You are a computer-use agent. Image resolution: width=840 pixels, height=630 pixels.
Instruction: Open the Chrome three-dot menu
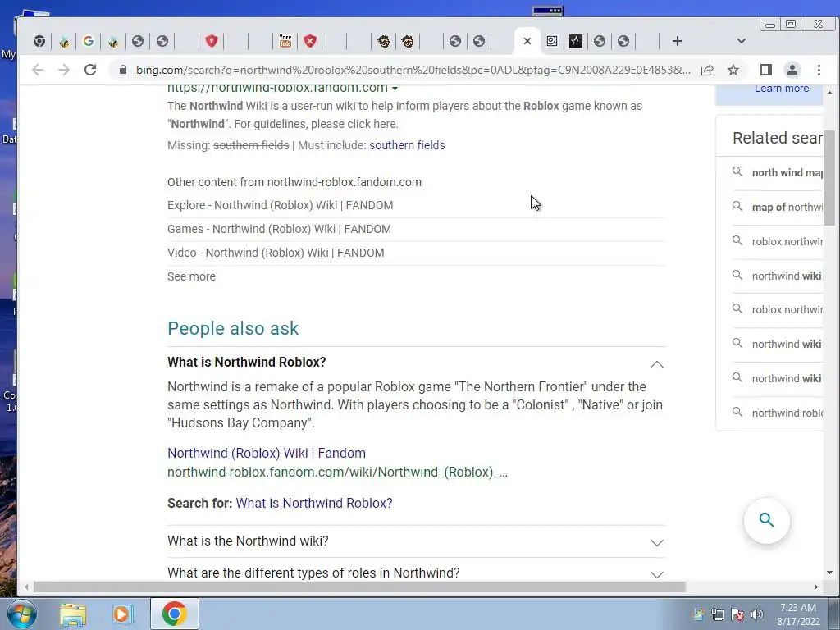tap(819, 70)
